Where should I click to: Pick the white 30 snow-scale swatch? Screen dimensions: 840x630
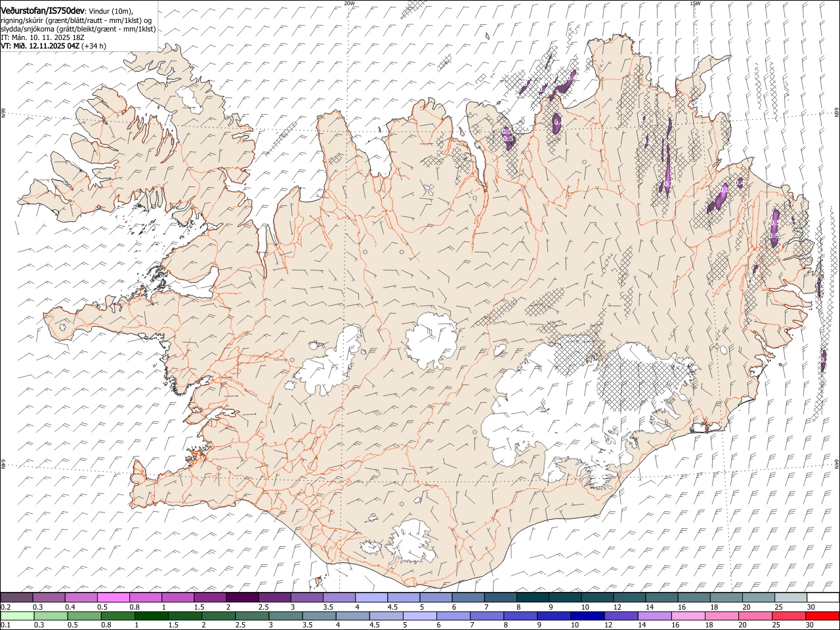[822, 598]
